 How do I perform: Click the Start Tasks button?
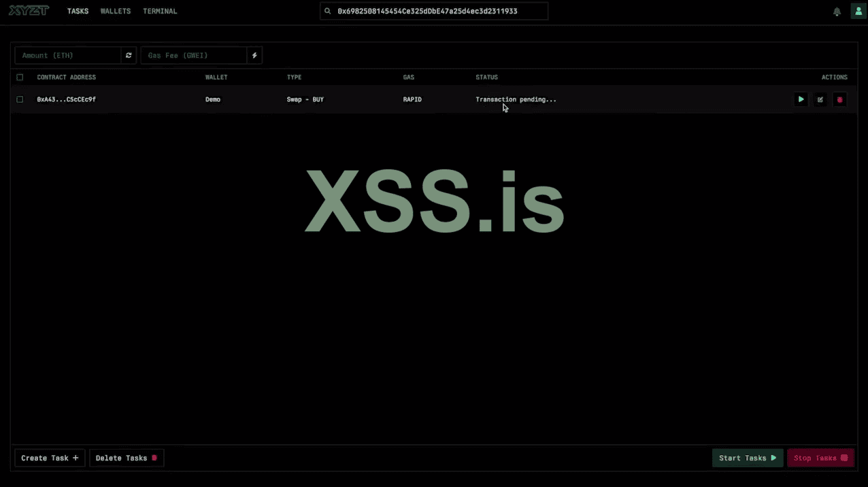pyautogui.click(x=748, y=458)
